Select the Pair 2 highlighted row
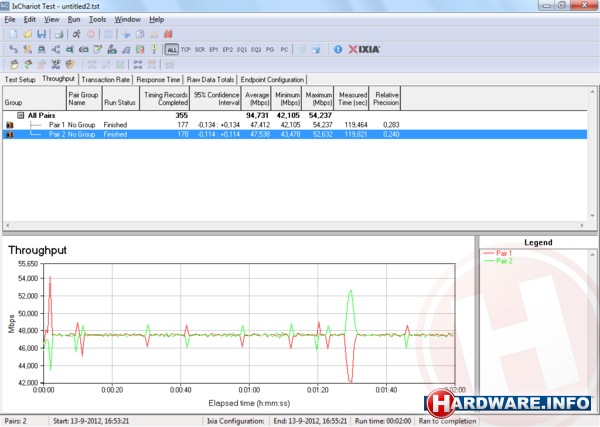This screenshot has height=427, width=600. [x=295, y=134]
